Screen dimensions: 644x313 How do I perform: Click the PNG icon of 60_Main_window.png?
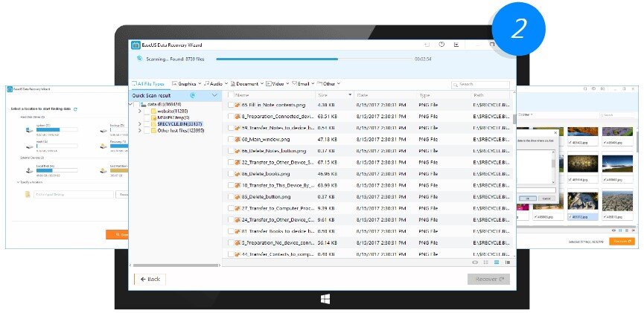(x=237, y=140)
